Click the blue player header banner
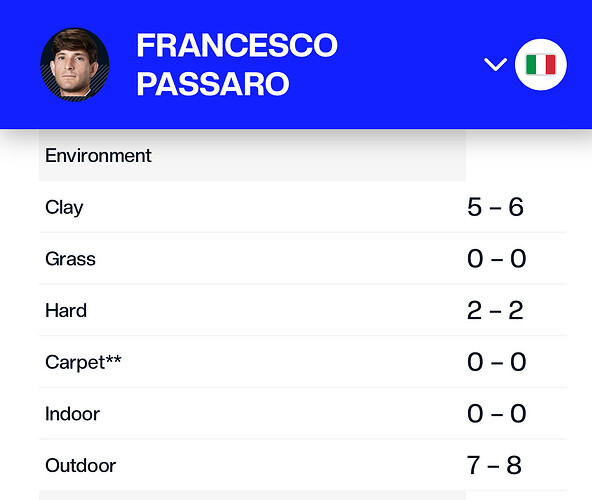Screen dimensions: 592x500 point(296,64)
